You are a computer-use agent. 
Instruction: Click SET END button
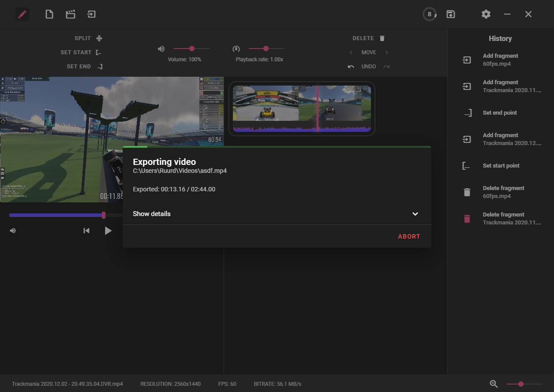pyautogui.click(x=85, y=67)
